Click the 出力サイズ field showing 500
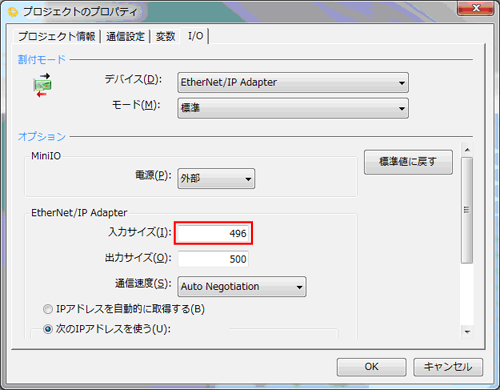 tap(213, 259)
